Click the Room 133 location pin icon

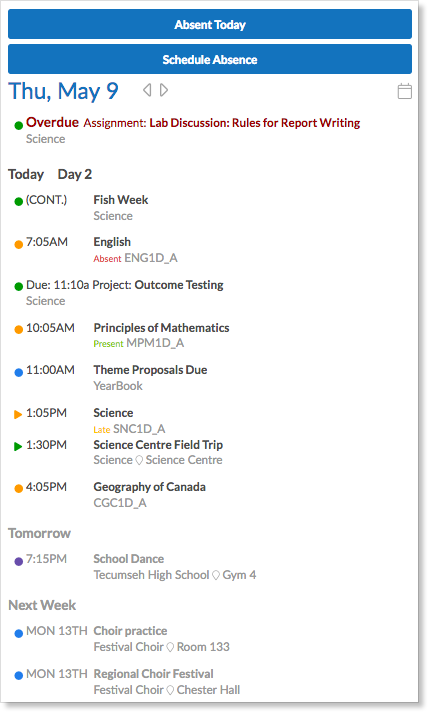pos(170,647)
